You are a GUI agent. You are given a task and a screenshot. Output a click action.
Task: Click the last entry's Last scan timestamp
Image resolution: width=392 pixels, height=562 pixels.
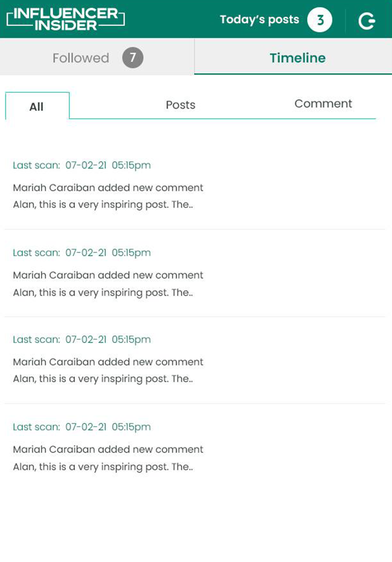coord(82,427)
